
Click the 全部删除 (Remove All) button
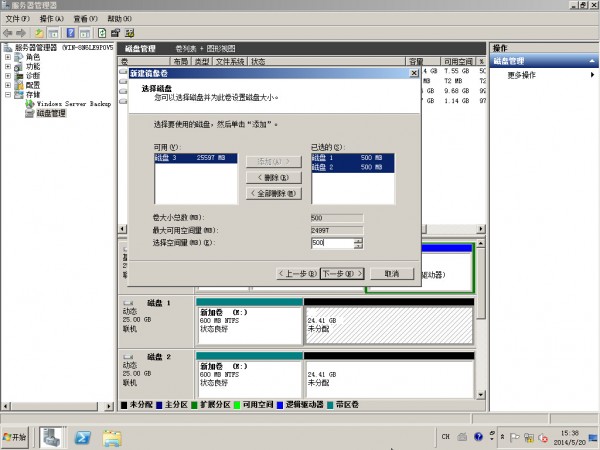(x=272, y=193)
